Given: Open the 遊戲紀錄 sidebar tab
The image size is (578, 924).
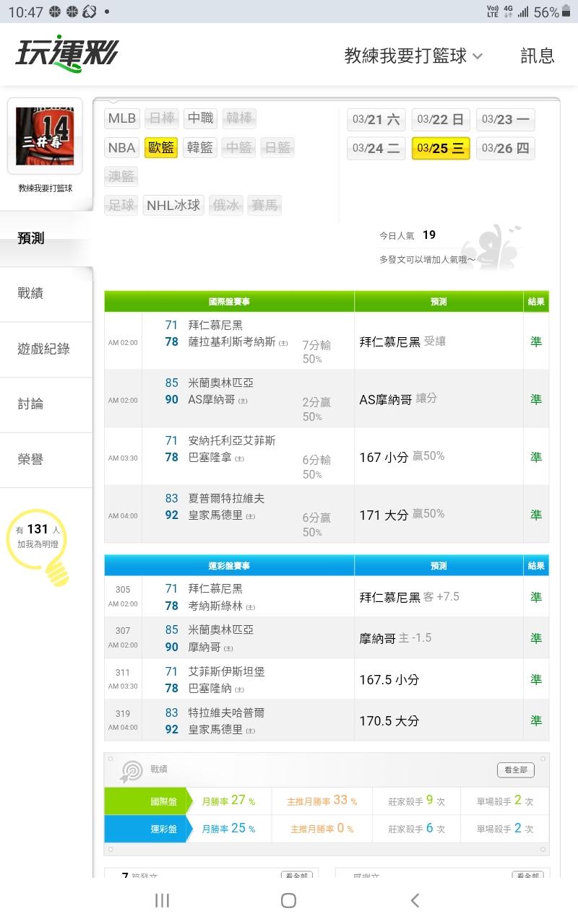Looking at the screenshot, I should tap(43, 349).
